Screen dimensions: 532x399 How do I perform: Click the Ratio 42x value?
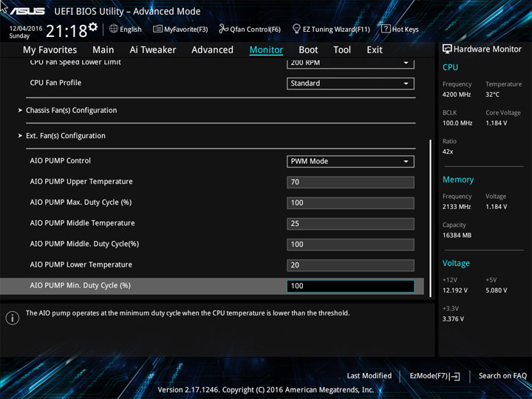(x=448, y=151)
